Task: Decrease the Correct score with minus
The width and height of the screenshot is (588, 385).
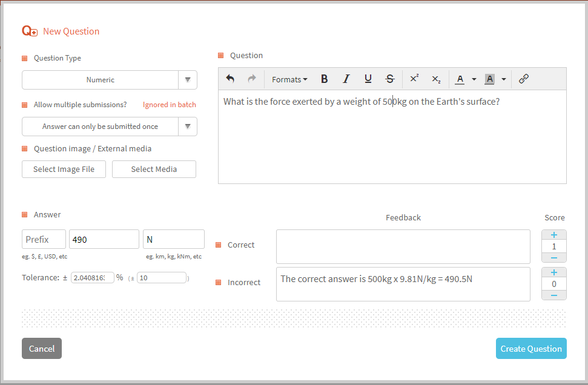Action: [554, 258]
